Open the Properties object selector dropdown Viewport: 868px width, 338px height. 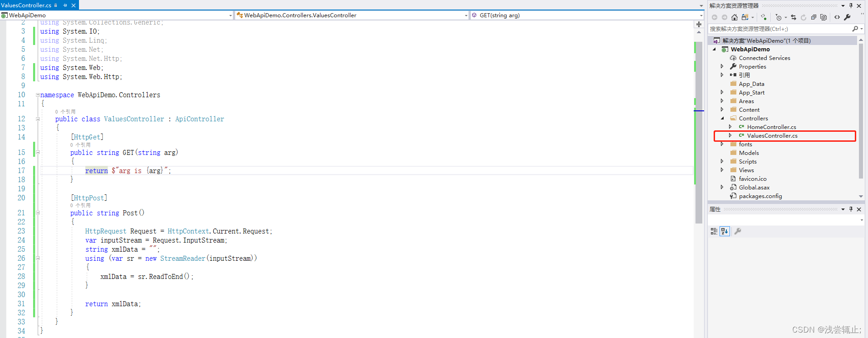862,220
